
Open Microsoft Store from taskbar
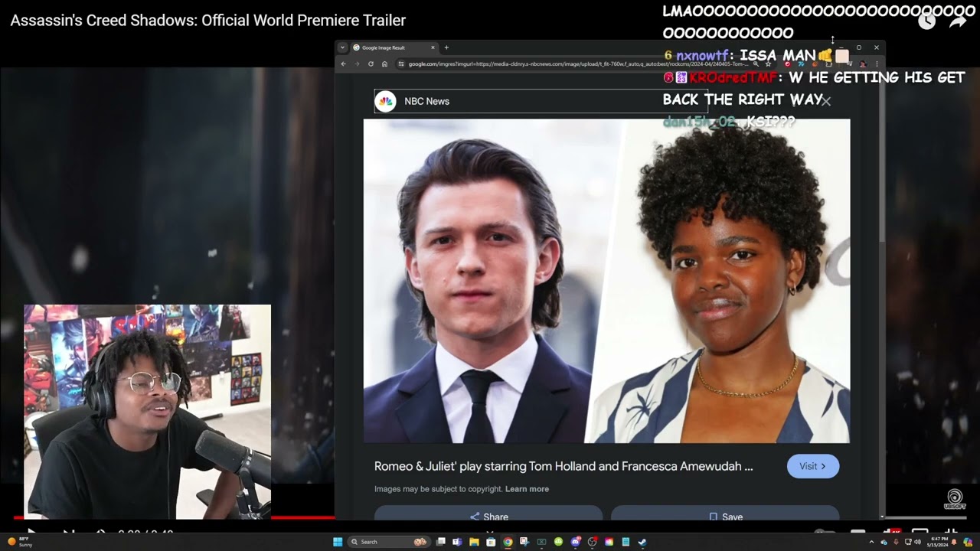click(x=491, y=542)
